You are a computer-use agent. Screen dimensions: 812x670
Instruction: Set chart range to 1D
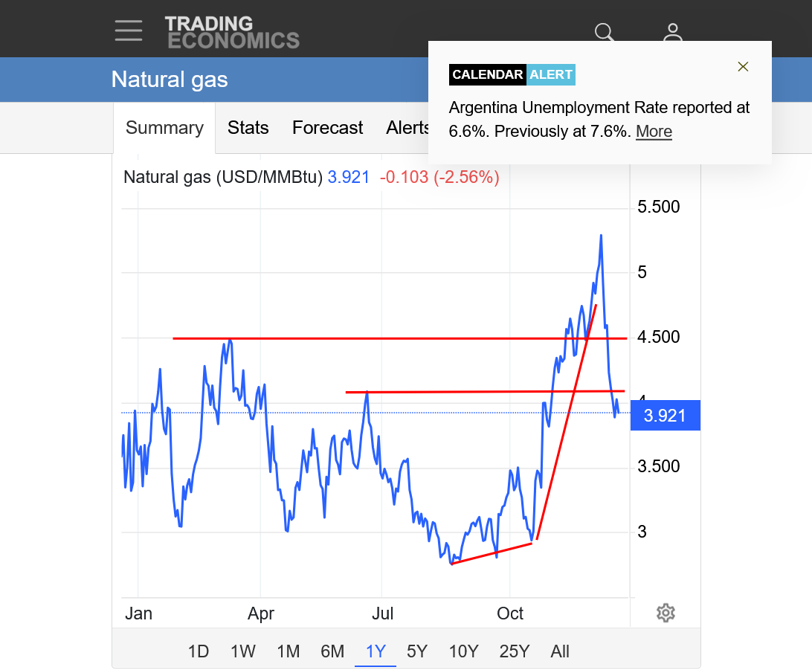pyautogui.click(x=198, y=651)
